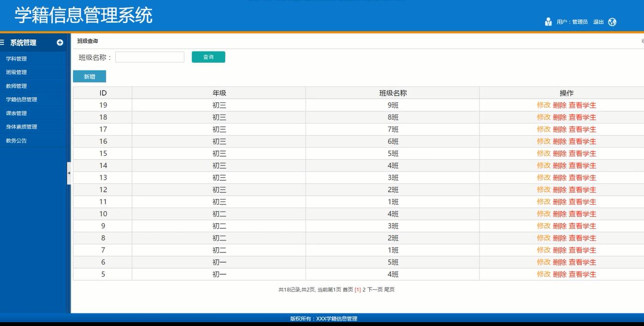Toggle the hamburger icon next to 系统管理
Screen dimensions: 644x326
click(2, 42)
